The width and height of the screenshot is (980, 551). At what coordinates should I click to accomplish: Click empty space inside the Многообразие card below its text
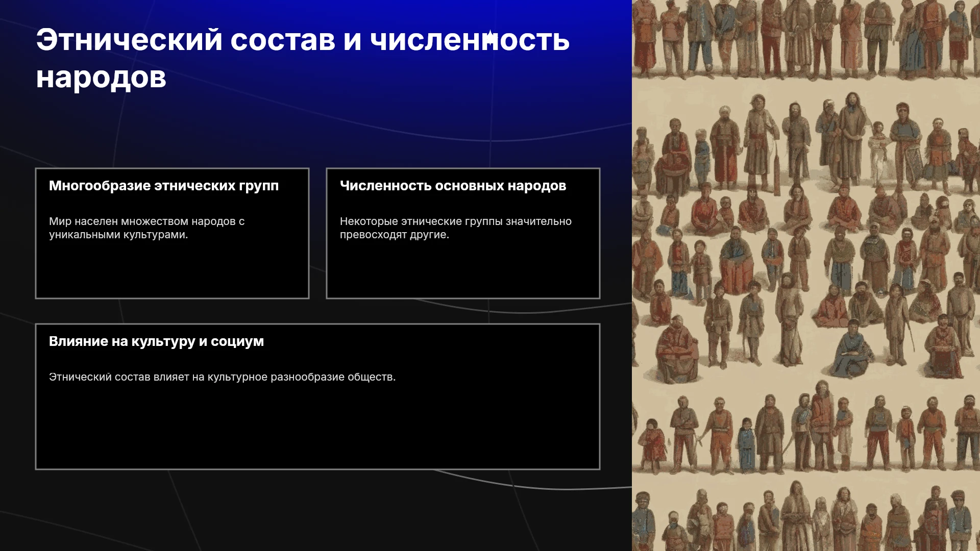(172, 270)
